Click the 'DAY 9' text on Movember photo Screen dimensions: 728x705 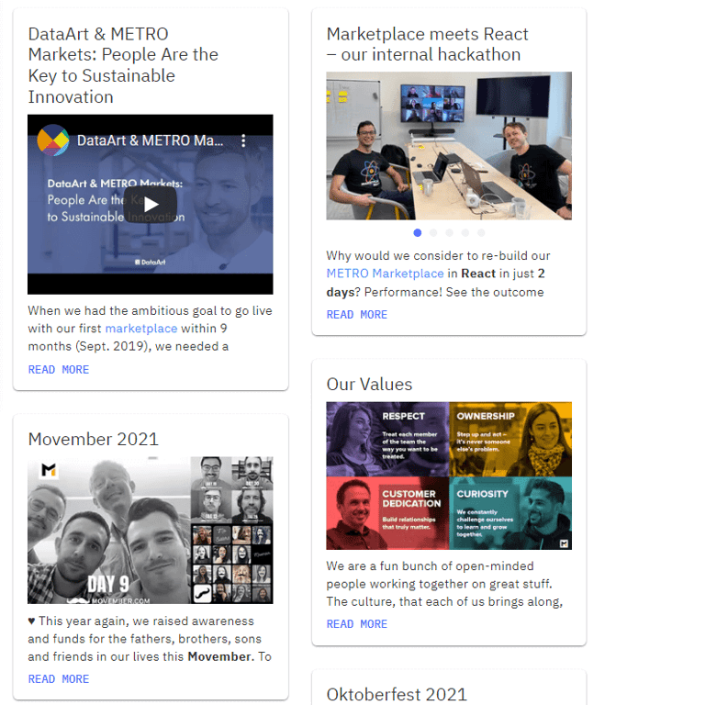click(108, 585)
